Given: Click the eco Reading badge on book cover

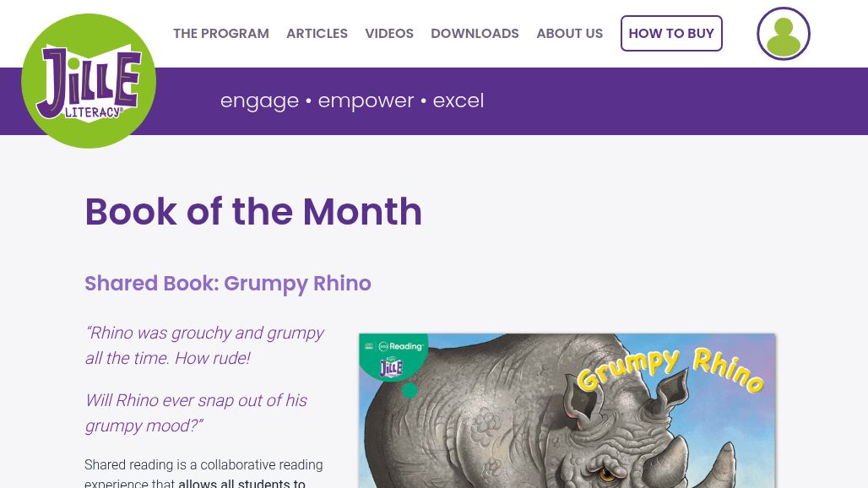Looking at the screenshot, I should [393, 355].
